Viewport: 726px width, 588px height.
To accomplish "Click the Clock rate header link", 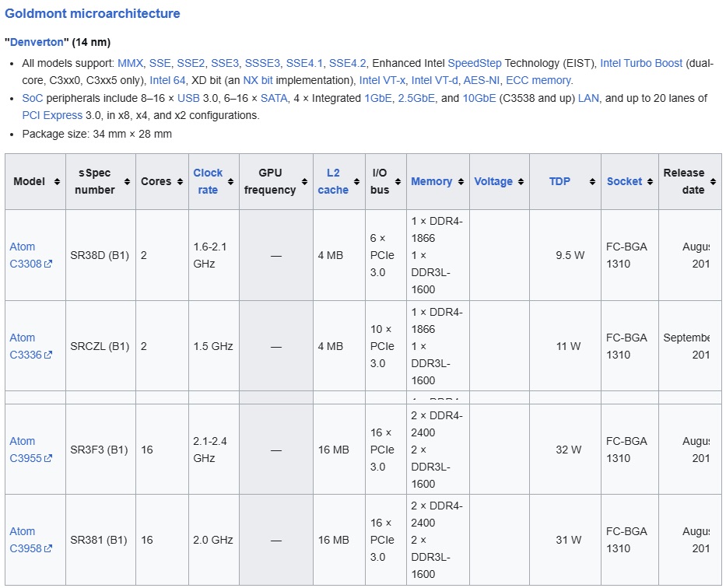I will coord(208,181).
